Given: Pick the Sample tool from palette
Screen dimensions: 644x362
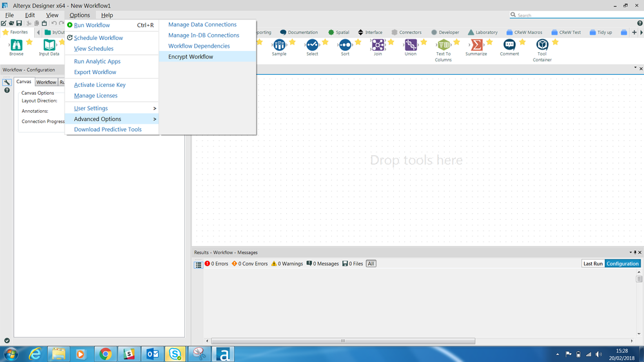Looking at the screenshot, I should (279, 44).
